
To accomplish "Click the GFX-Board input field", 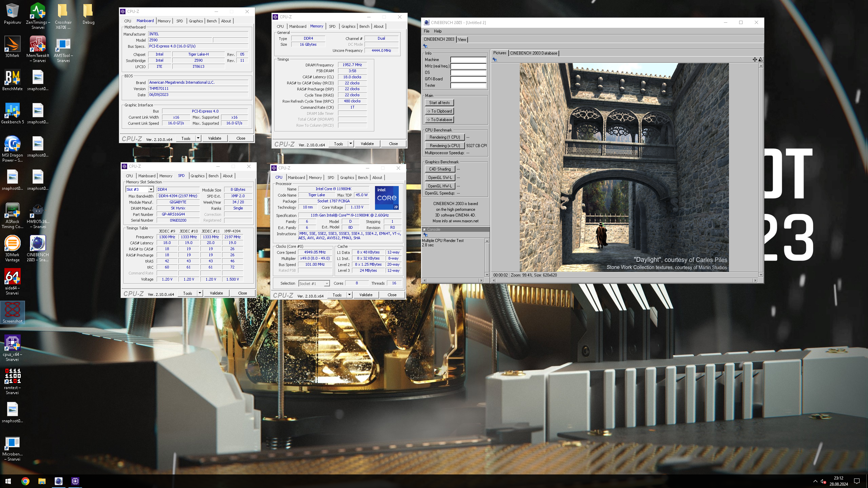I will (x=468, y=79).
